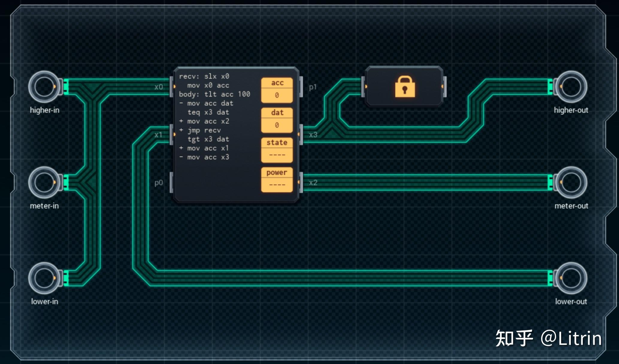Click the right pin of locked component
Image resolution: width=619 pixels, height=364 pixels.
pyautogui.click(x=445, y=87)
